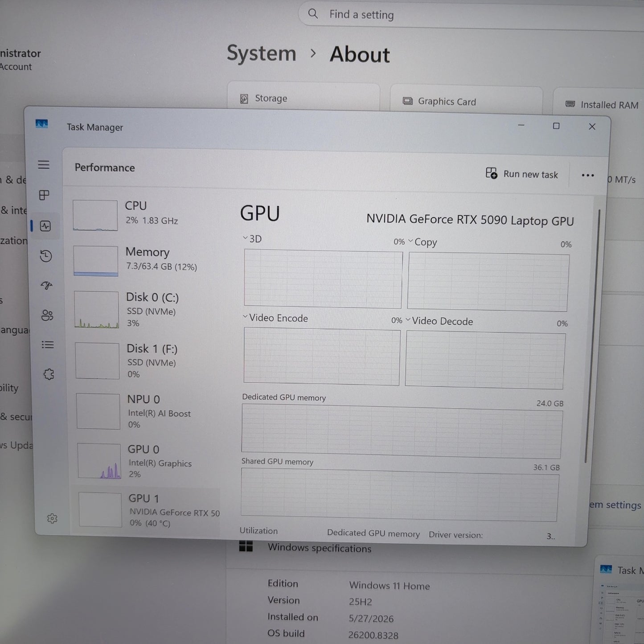Click the 5/27/2026 install date

click(371, 619)
